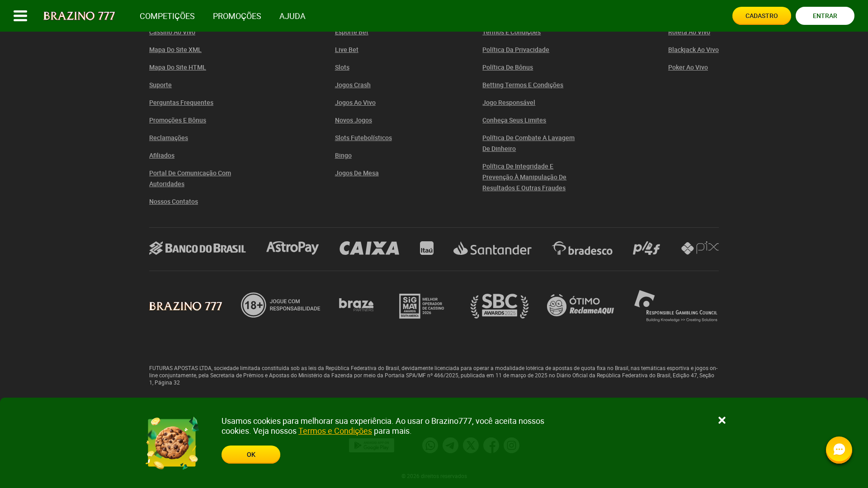The height and width of the screenshot is (488, 868).
Task: Open the Jogos Ao Vivo link
Action: click(355, 103)
